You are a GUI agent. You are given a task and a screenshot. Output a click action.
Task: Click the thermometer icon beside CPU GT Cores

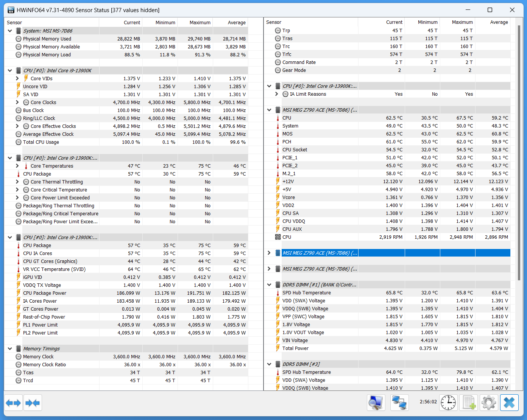[19, 261]
